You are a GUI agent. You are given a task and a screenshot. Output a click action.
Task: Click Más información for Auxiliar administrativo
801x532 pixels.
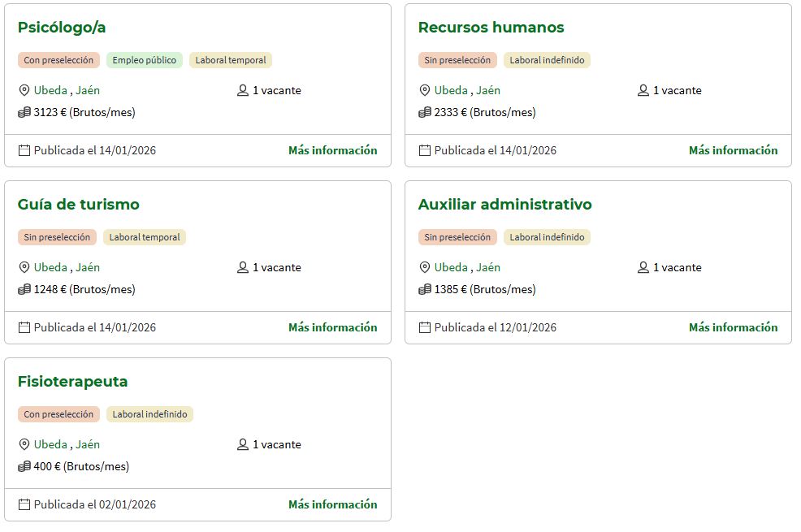[733, 327]
